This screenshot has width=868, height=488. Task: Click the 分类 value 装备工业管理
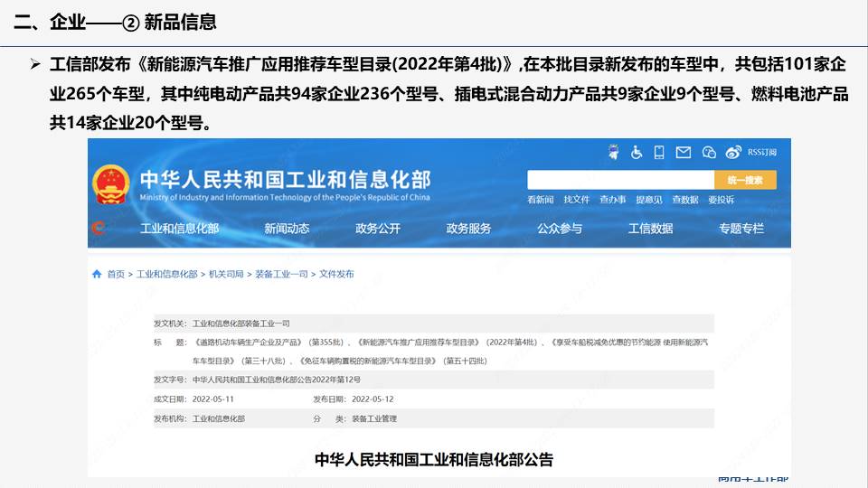pyautogui.click(x=374, y=418)
